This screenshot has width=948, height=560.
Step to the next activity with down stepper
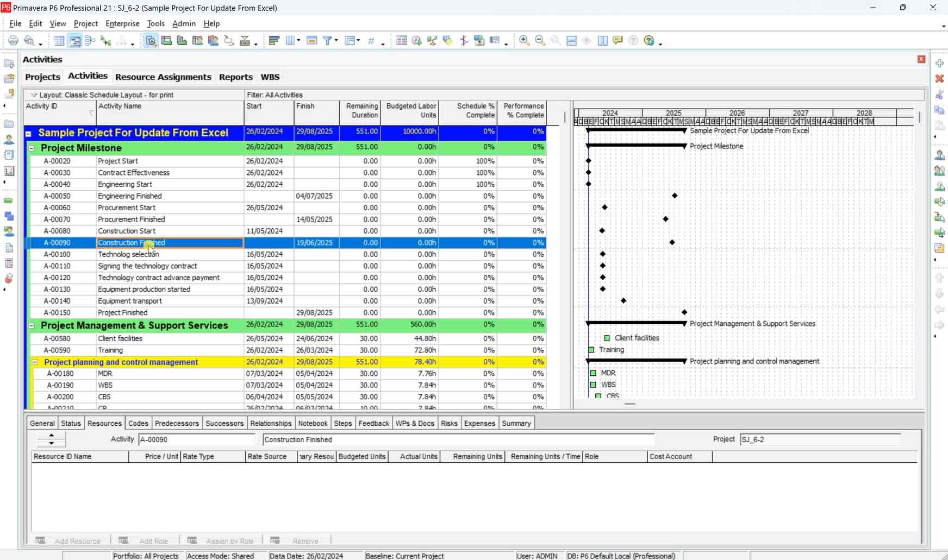[52, 443]
